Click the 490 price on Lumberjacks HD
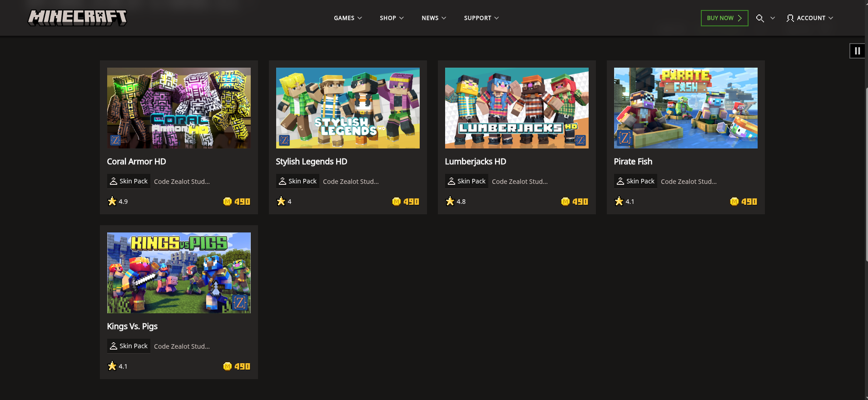 point(580,202)
